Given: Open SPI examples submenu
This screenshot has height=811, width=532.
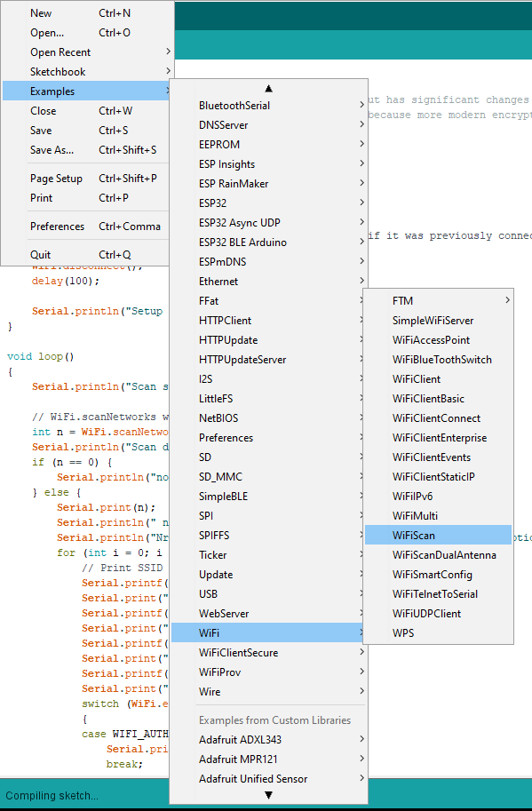Looking at the screenshot, I should coord(268,516).
